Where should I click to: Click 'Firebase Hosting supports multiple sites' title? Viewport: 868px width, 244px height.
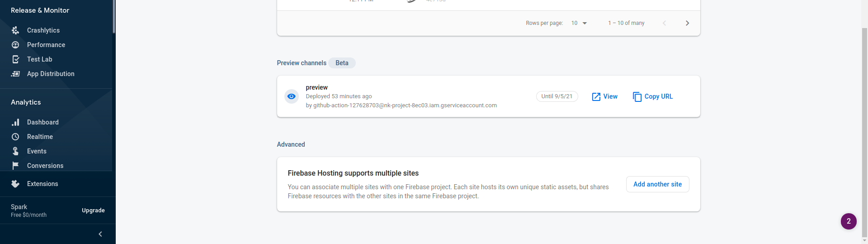(353, 173)
